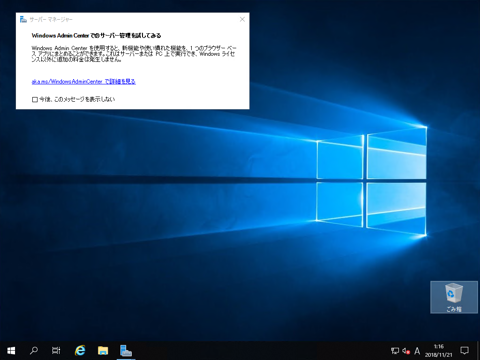The height and width of the screenshot is (360, 480).
Task: Click the dialog heading about Windows Admin Center
Action: point(96,35)
